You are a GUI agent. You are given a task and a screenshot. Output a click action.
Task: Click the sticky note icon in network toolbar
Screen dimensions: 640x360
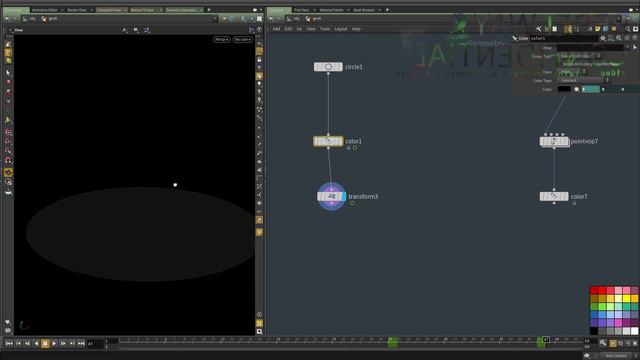pos(598,29)
